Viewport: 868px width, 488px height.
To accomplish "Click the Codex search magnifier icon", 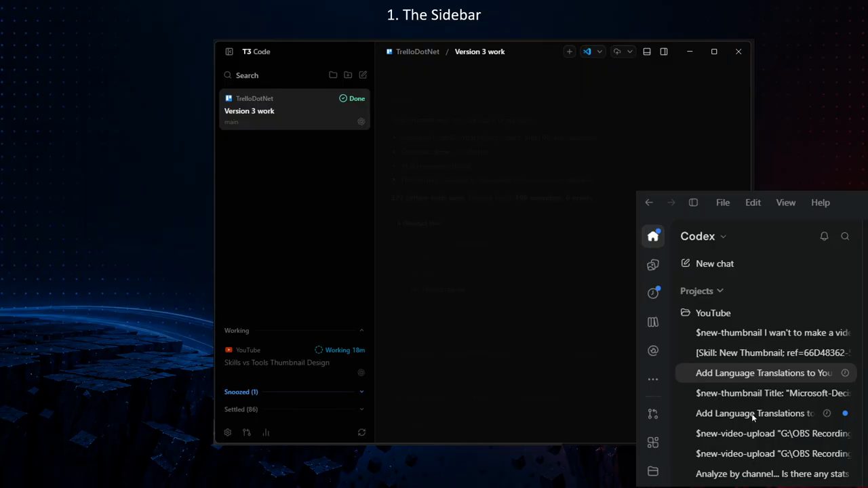I will pos(845,236).
